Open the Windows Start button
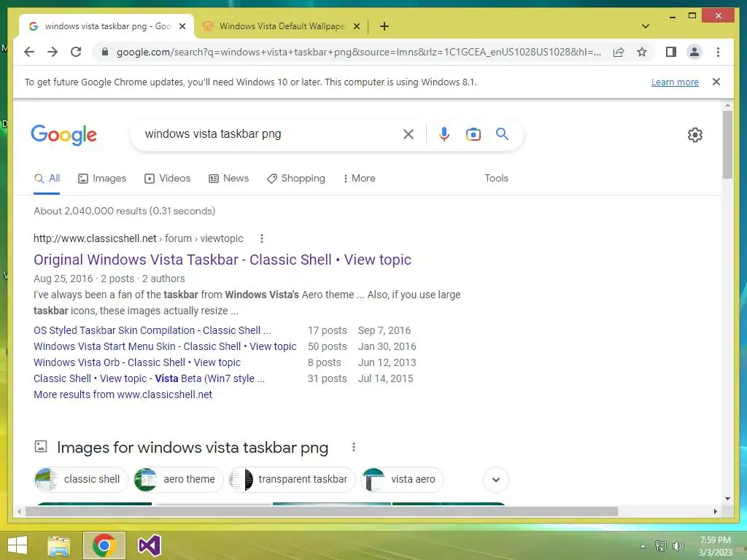 (x=18, y=545)
